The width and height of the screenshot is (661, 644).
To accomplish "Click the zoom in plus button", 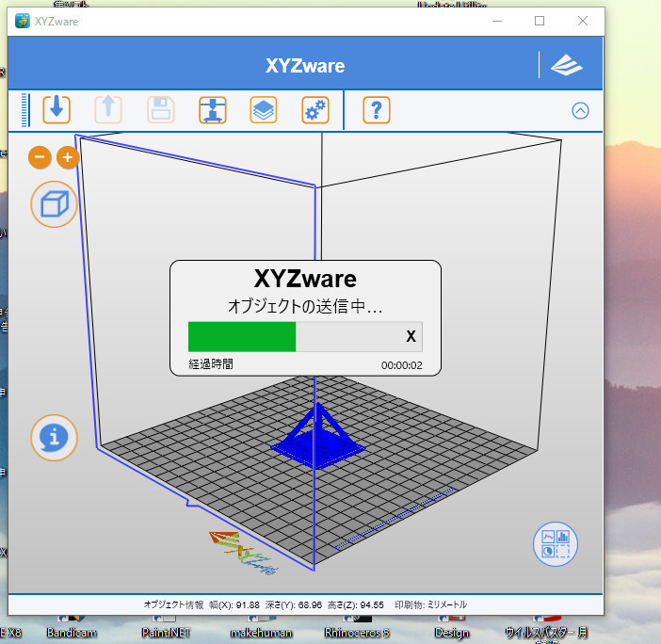I will [68, 157].
